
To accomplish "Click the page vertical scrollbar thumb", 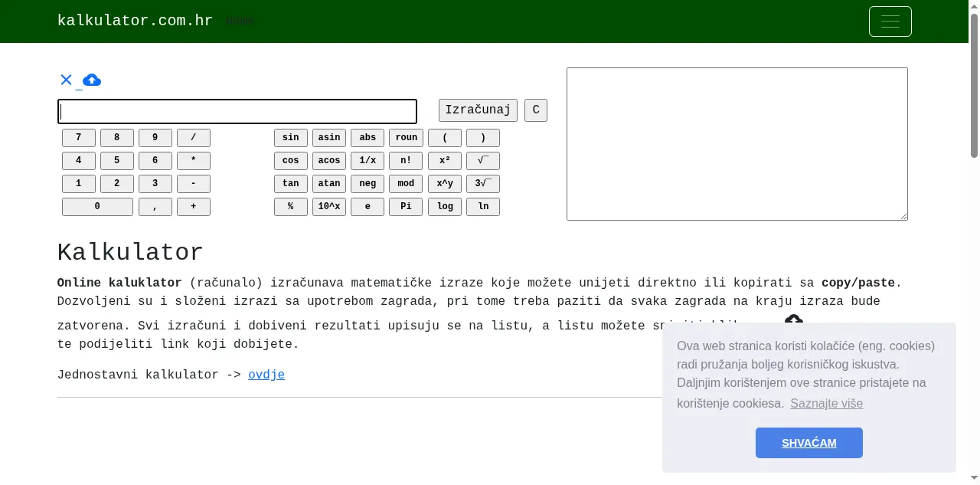I will coord(974,84).
